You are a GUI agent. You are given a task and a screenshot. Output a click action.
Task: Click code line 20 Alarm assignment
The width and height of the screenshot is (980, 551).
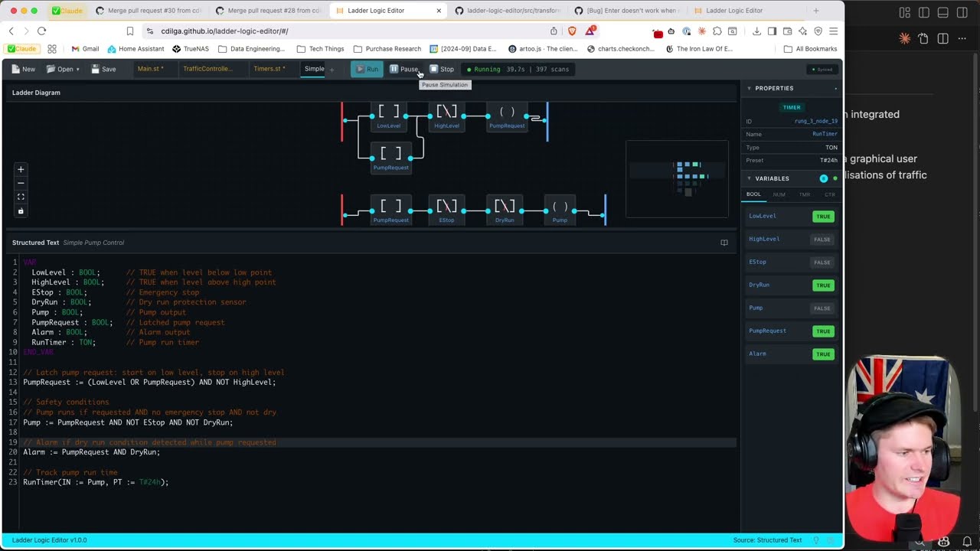coord(91,452)
